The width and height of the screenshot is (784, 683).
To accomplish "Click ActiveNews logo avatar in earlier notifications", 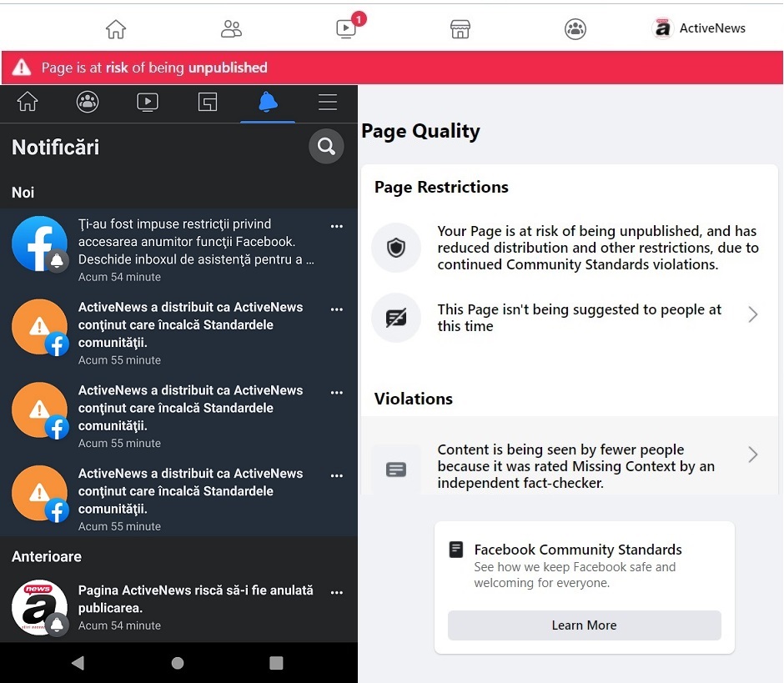I will (39, 607).
